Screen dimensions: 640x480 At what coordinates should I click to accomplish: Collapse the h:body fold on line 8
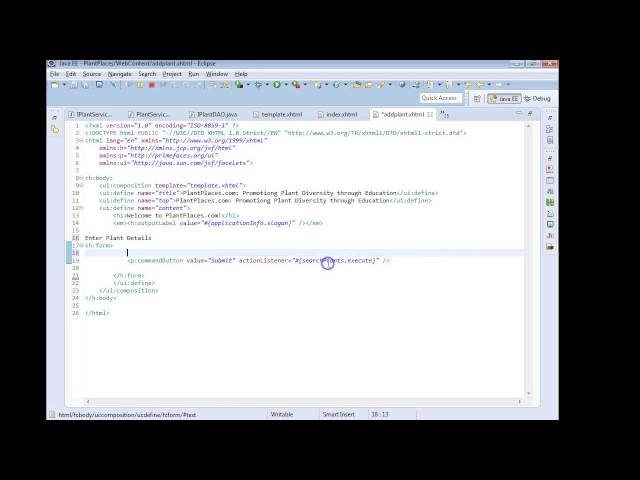(x=81, y=178)
